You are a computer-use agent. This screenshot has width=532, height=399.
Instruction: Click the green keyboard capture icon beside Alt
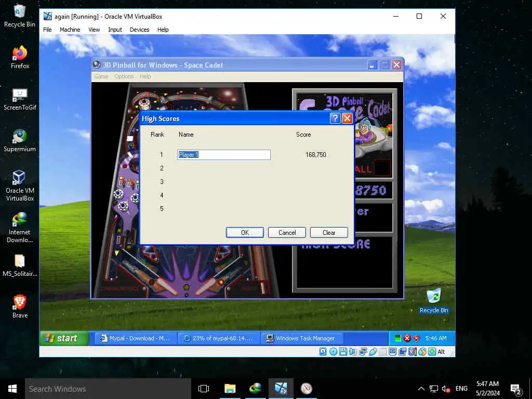tap(432, 352)
